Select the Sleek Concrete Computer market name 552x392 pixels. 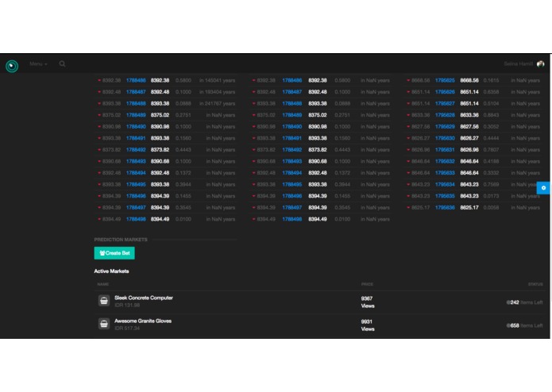click(x=144, y=298)
